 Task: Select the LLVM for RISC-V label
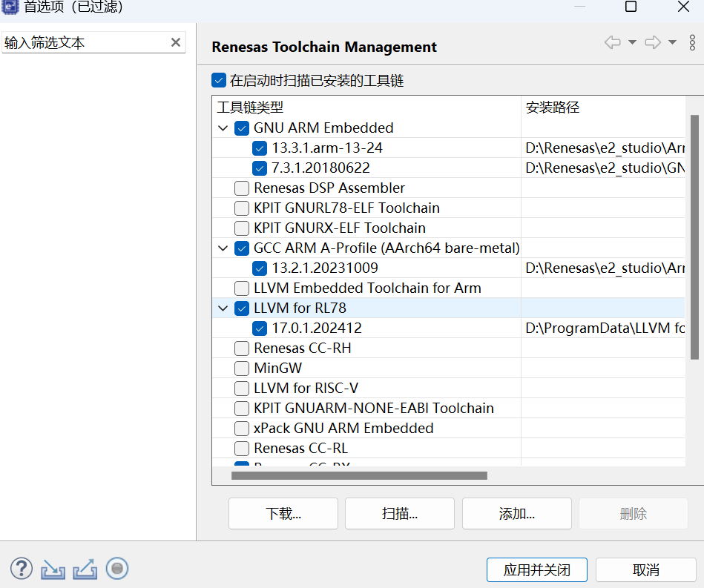click(x=306, y=389)
